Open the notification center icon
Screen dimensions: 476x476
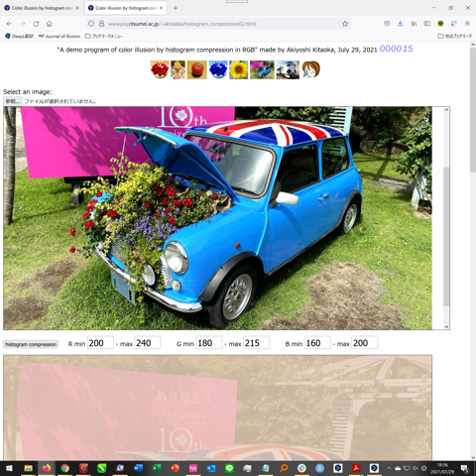[x=465, y=468]
